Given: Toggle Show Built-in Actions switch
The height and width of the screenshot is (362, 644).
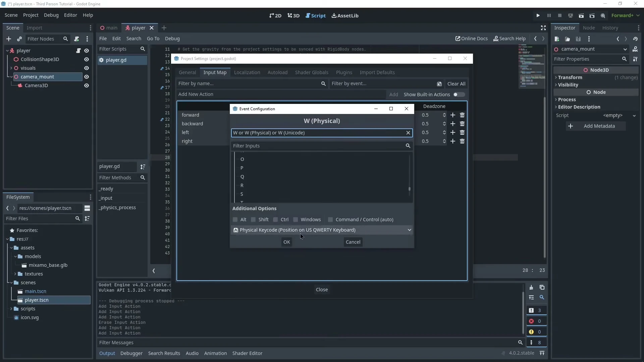Looking at the screenshot, I should click(x=459, y=95).
